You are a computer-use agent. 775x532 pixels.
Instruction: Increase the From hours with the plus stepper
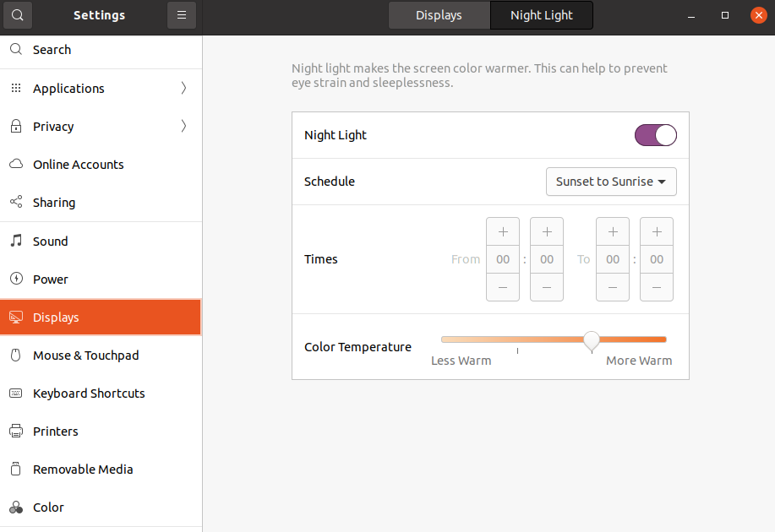502,231
